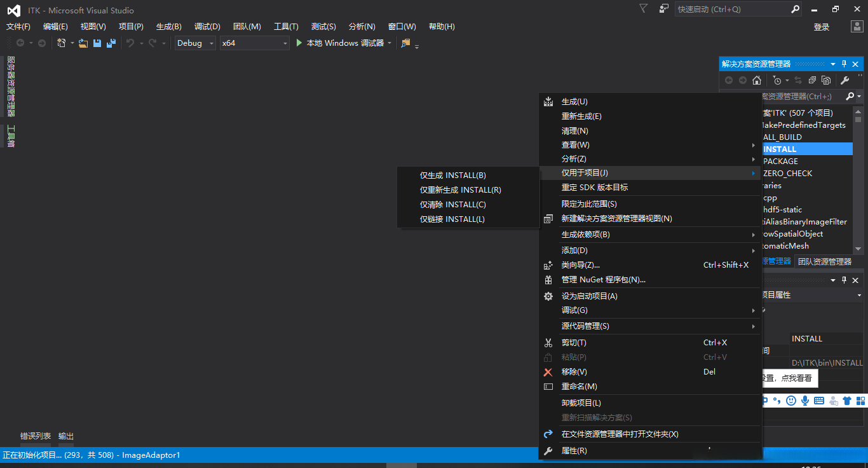Click the Solution Explorer wrench properties icon
This screenshot has width=868, height=468.
[844, 80]
